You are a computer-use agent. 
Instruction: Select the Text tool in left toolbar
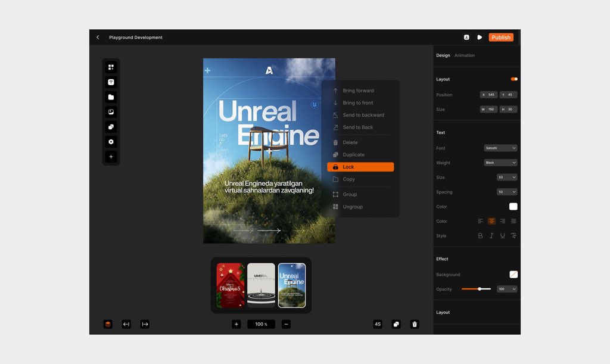tap(111, 82)
